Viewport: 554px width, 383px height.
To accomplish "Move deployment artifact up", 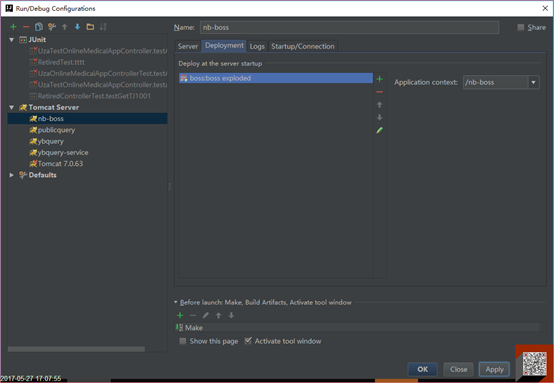I will [379, 105].
